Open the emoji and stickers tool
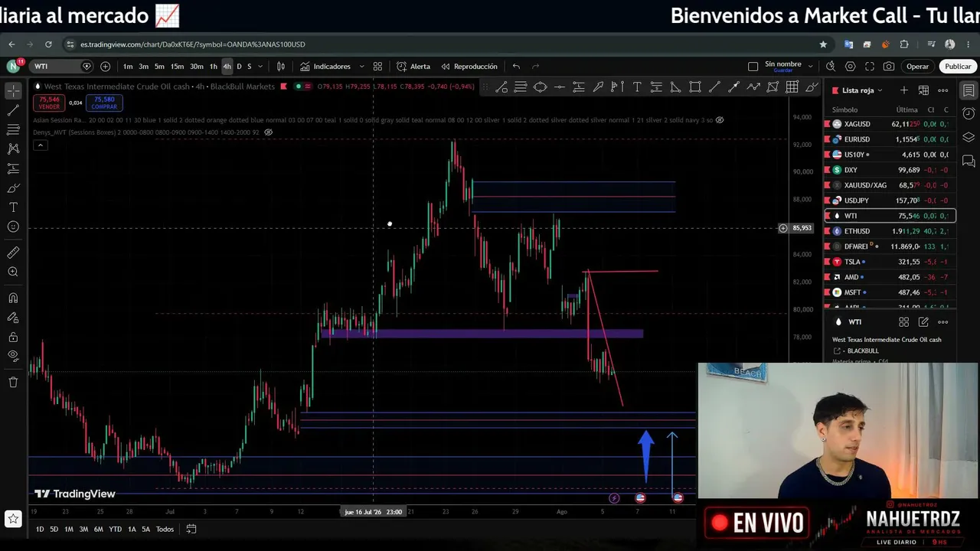 (13, 227)
